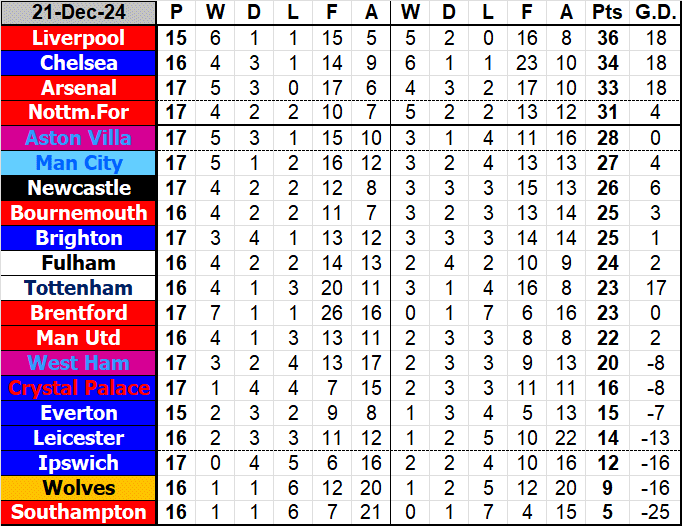Select the light-blue Man City cell

pyautogui.click(x=79, y=163)
